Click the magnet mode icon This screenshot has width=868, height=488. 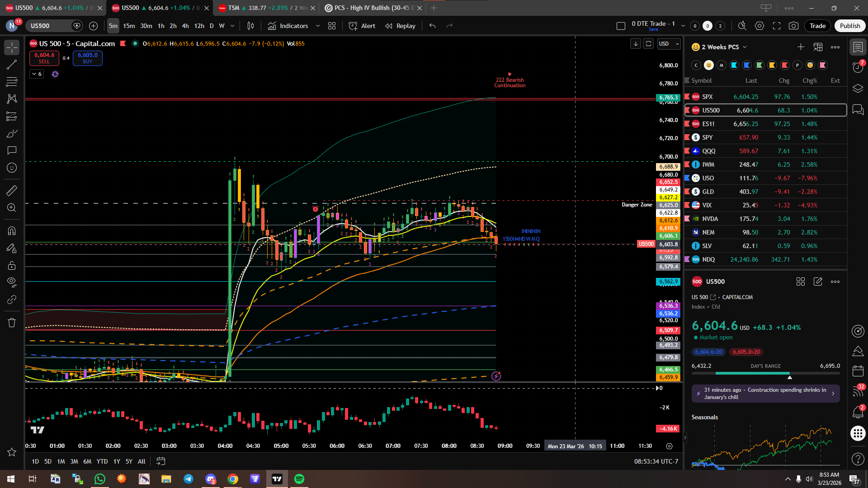(x=12, y=231)
